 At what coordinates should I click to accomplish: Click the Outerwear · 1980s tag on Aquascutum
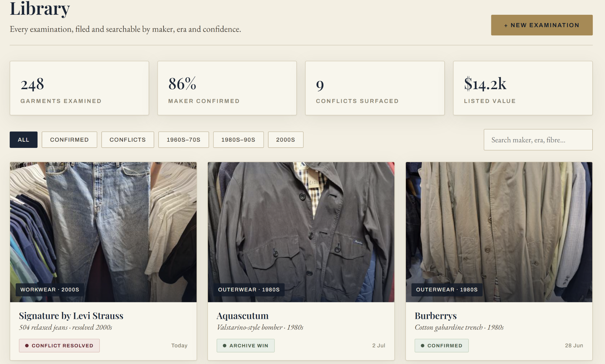pos(249,290)
